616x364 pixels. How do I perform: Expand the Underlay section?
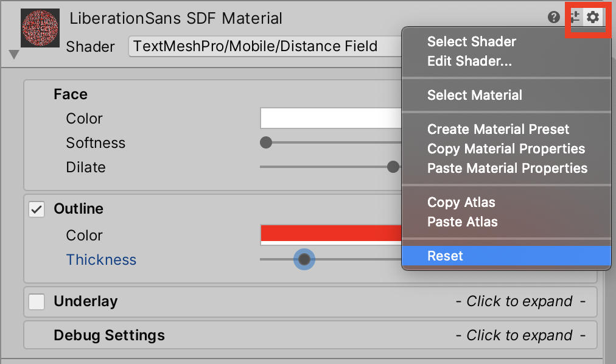pyautogui.click(x=520, y=301)
